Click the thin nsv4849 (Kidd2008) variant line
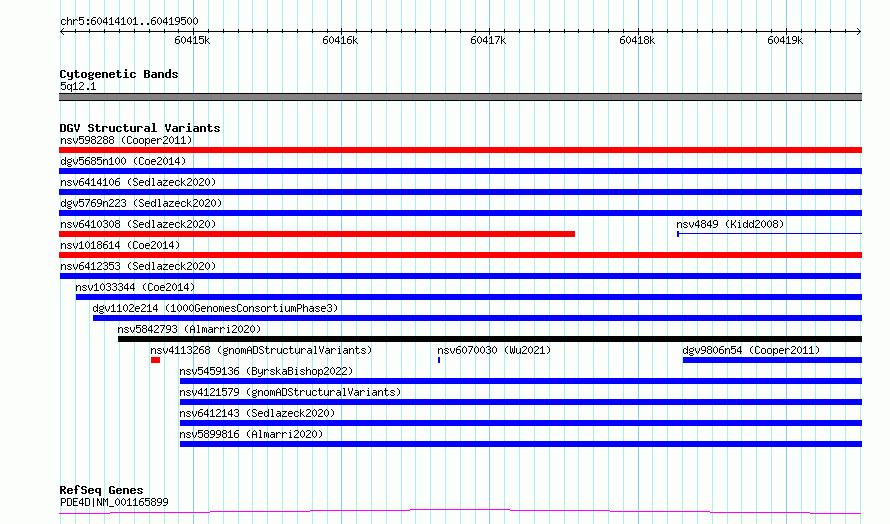This screenshot has width=890, height=524. point(769,233)
